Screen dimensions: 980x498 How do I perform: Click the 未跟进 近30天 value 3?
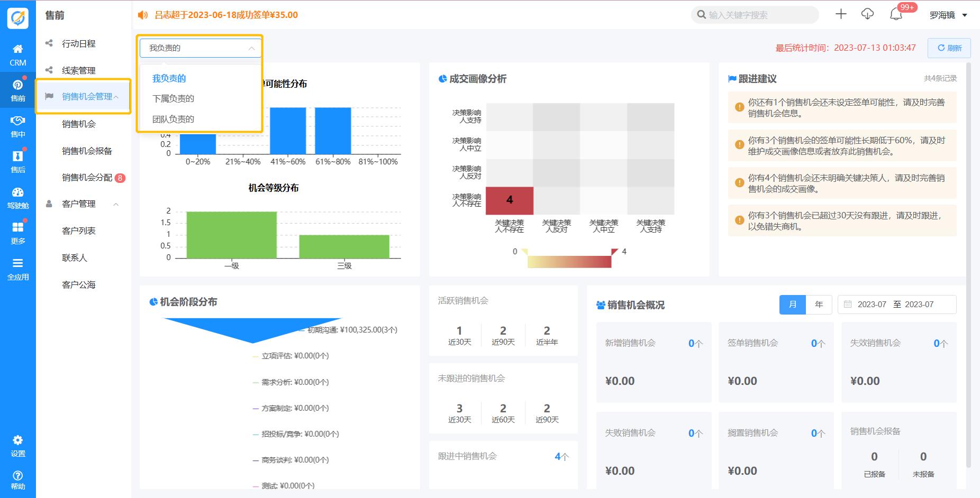[459, 408]
